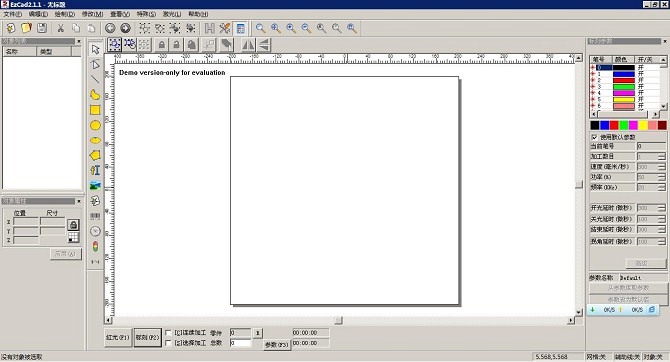Open the reference point grid icon
Screen dimensions: 670x362
pos(73,237)
